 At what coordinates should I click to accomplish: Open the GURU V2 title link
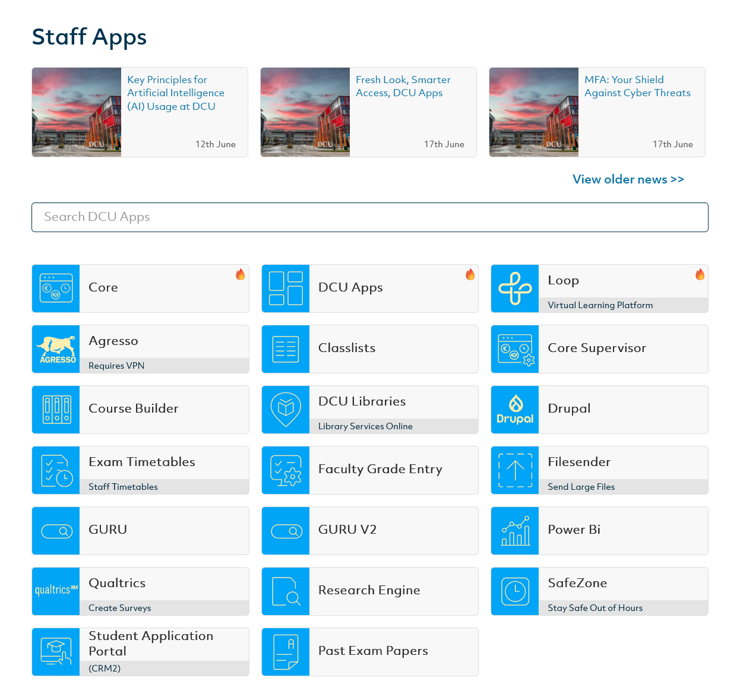coord(347,530)
